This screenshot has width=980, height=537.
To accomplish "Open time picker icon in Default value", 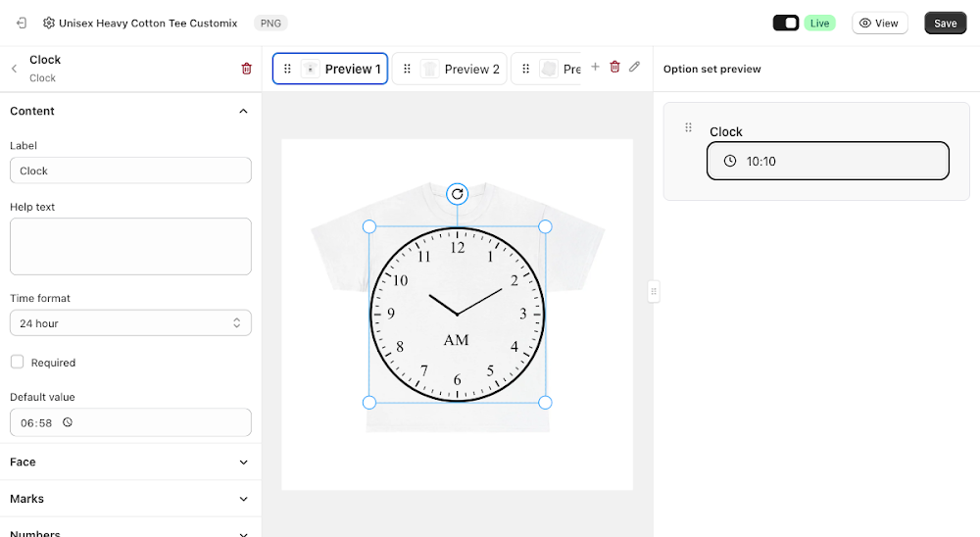I will click(68, 422).
